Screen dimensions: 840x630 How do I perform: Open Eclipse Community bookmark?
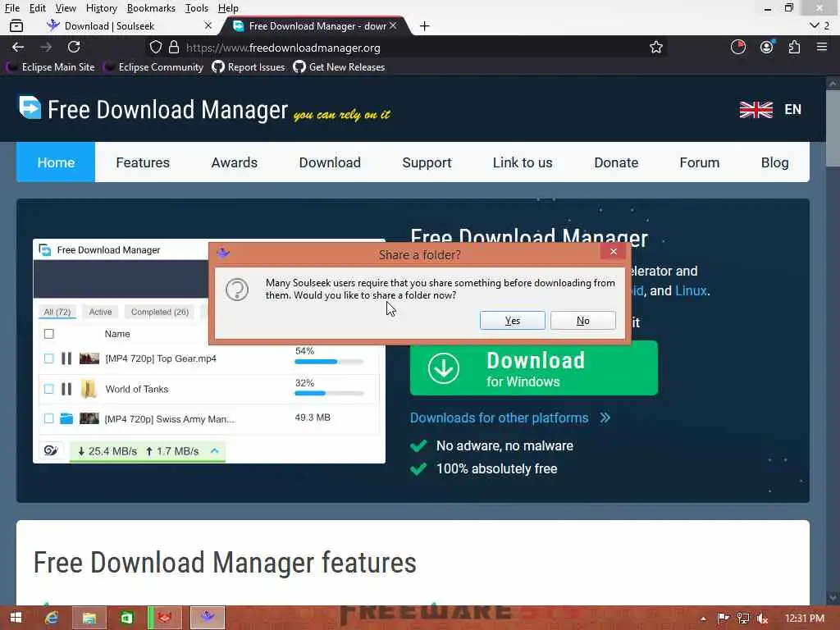coord(153,67)
